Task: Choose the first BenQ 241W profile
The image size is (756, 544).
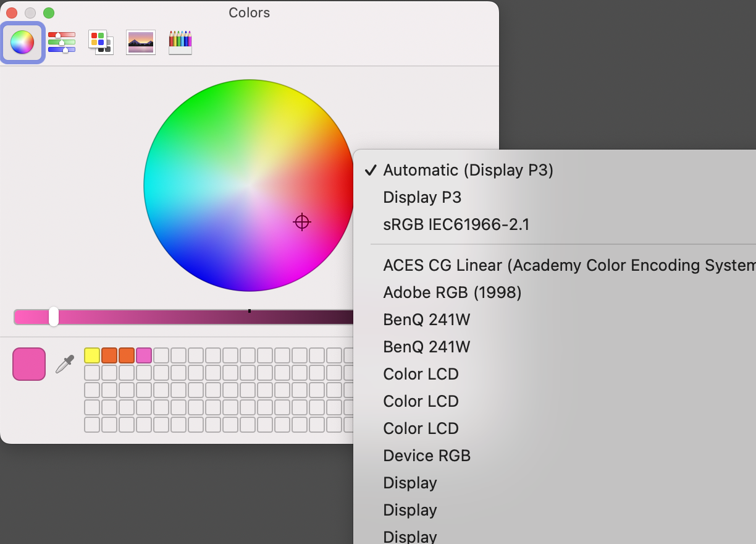Action: pos(426,320)
